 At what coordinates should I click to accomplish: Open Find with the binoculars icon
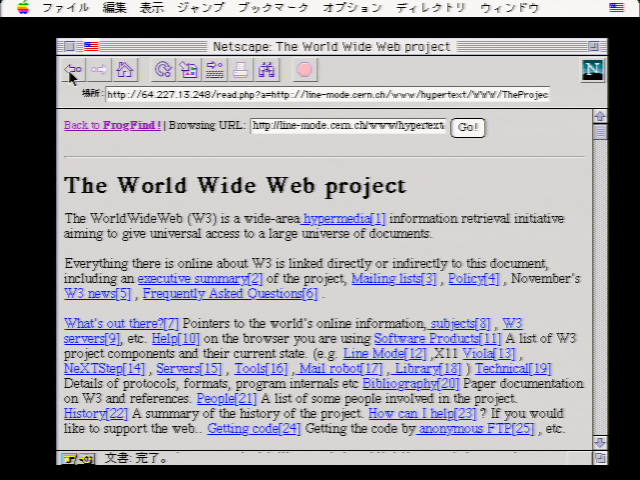click(x=266, y=70)
